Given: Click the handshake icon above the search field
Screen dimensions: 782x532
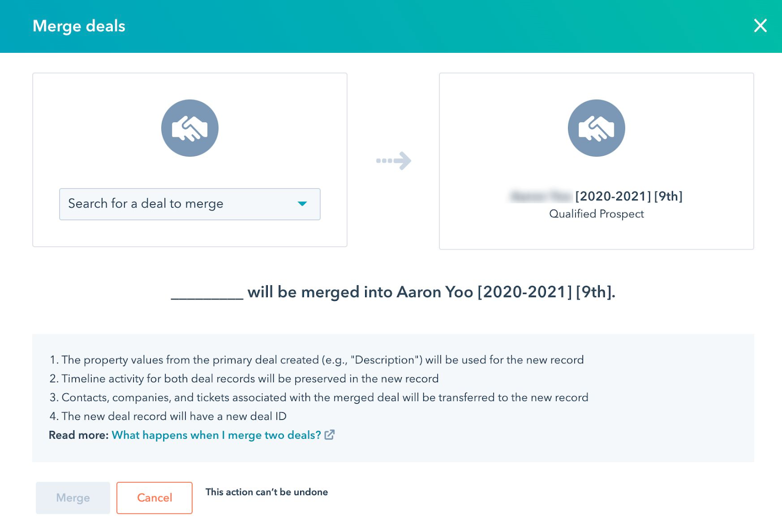Looking at the screenshot, I should click(190, 128).
